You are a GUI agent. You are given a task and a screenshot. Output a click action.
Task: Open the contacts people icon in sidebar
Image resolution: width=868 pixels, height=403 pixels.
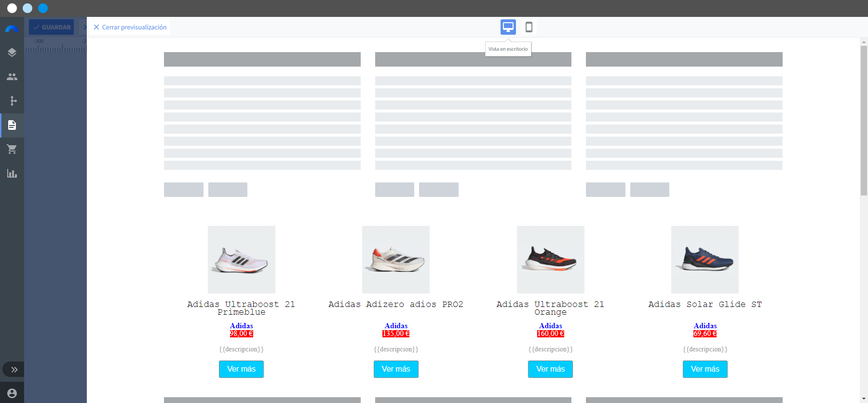point(12,77)
